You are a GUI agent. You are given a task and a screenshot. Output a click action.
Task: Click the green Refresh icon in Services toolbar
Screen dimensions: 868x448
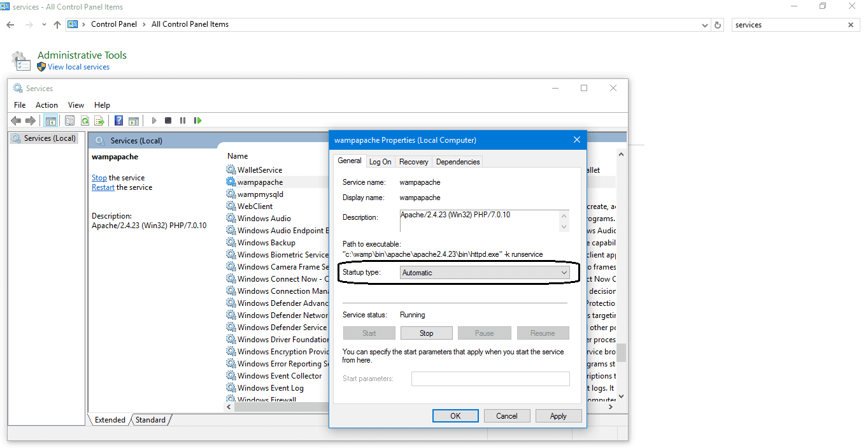click(x=85, y=120)
